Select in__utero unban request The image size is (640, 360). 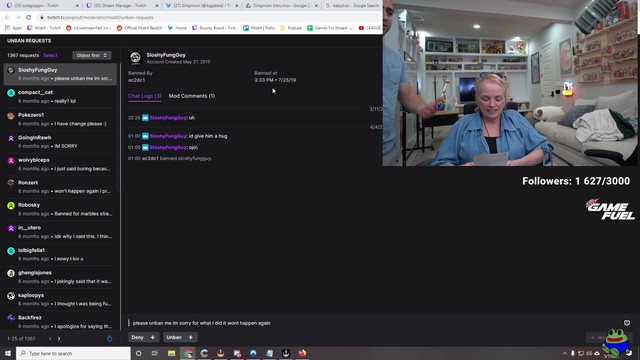[60, 232]
